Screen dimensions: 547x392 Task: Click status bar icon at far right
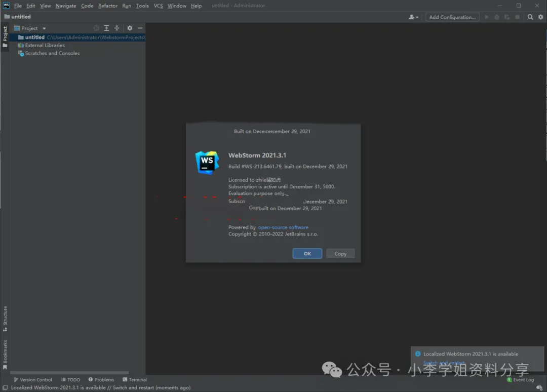click(x=539, y=387)
